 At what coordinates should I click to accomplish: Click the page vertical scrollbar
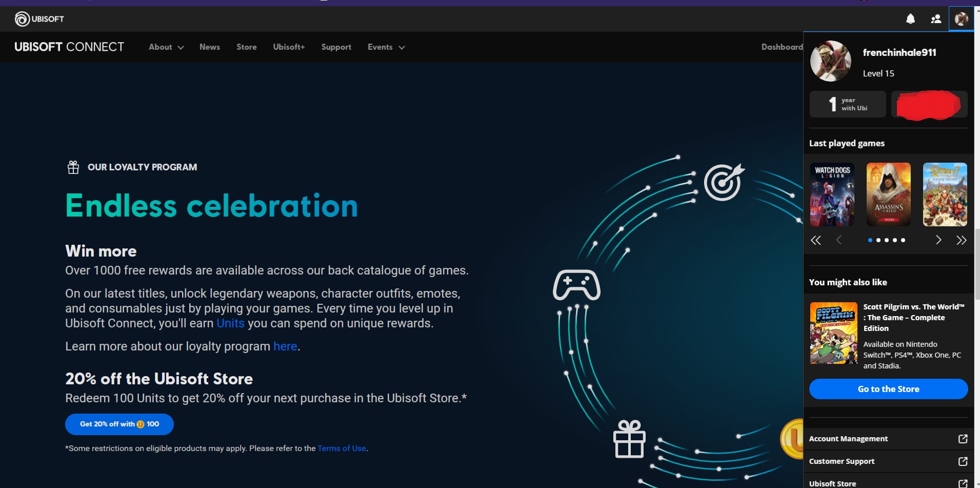977,264
